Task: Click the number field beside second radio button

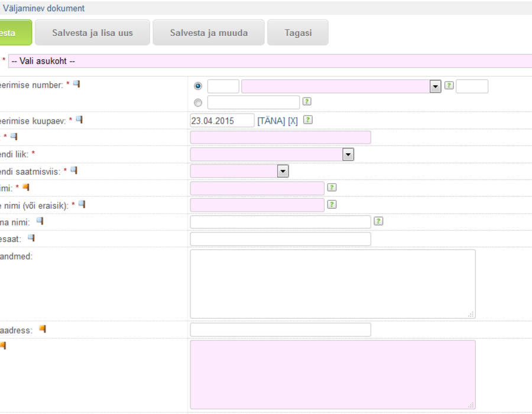Action: 254,102
